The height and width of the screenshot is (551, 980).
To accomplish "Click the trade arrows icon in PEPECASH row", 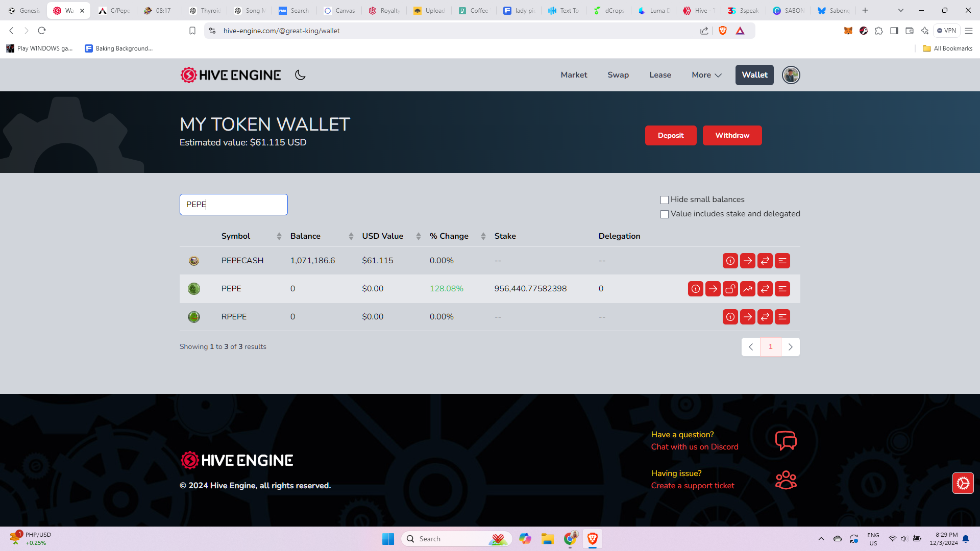I will (765, 261).
